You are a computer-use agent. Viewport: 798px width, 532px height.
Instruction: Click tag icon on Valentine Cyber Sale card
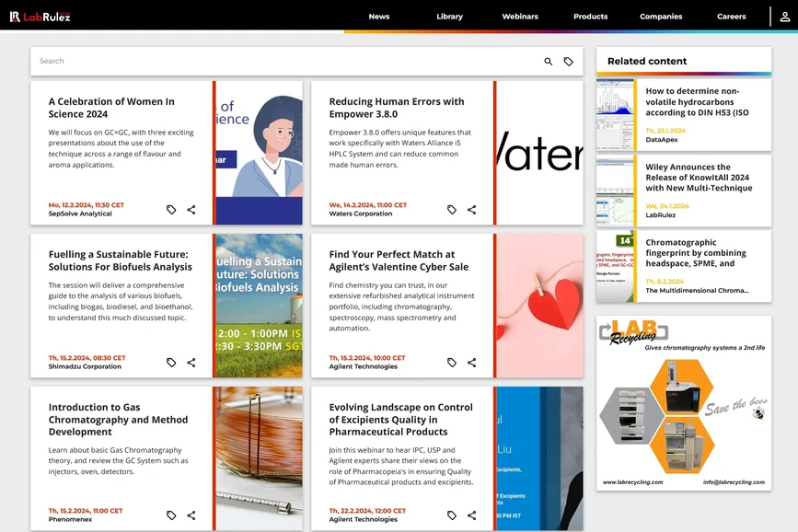pos(452,363)
